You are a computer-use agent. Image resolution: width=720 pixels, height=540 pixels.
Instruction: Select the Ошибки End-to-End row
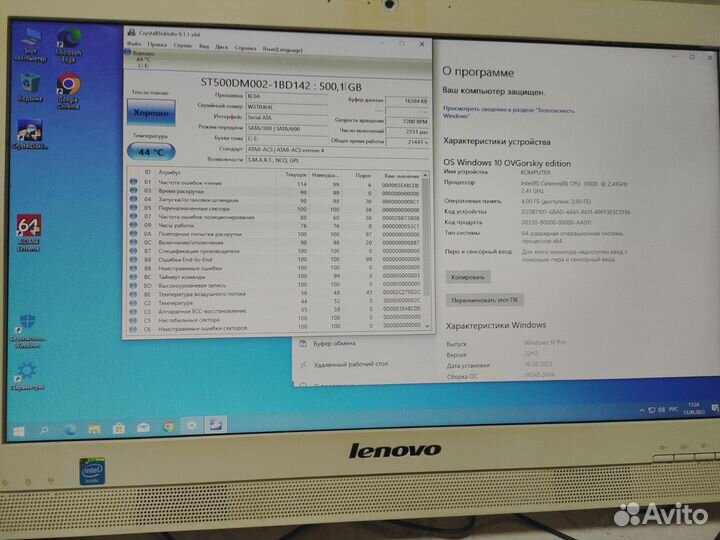click(x=276, y=259)
